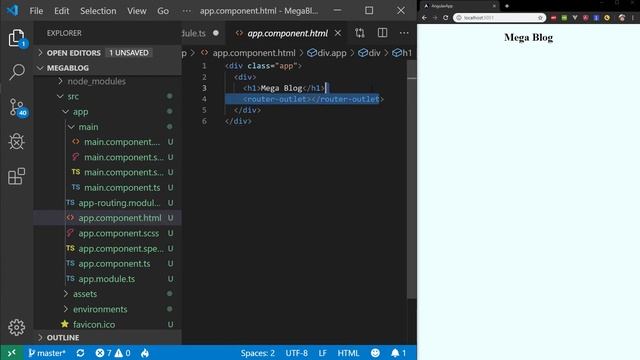This screenshot has width=640, height=360.
Task: Change language mode via HTML
Action: coord(348,353)
